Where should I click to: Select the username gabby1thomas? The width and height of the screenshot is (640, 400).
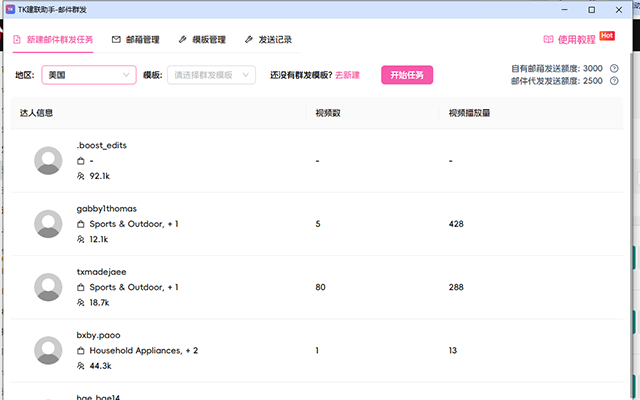107,209
